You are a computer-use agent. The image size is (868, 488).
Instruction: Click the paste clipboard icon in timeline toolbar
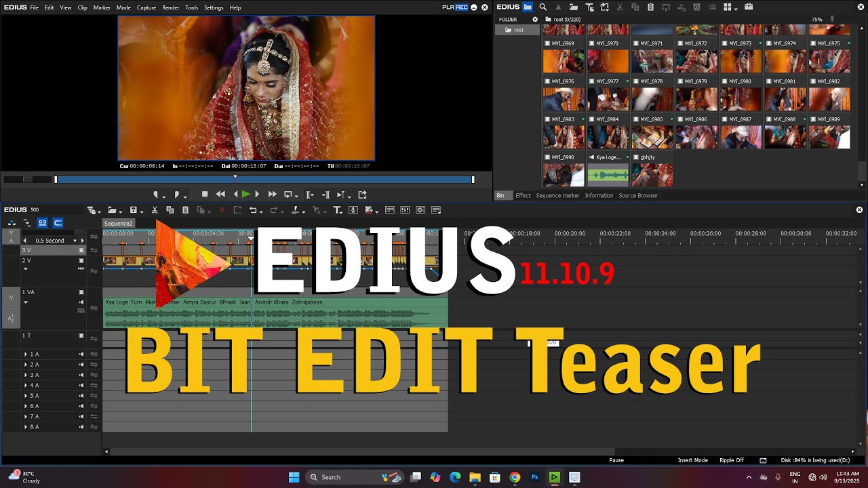[185, 210]
